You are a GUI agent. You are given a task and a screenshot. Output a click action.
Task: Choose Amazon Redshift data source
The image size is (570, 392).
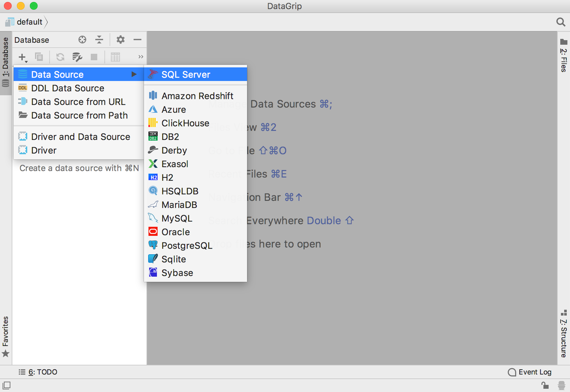[x=196, y=96]
